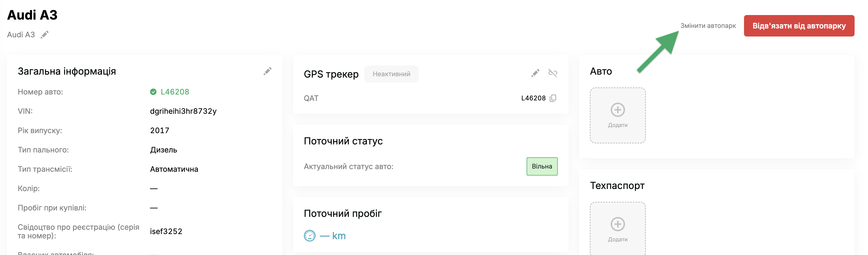The image size is (868, 255).
Task: Click the green verified check by the car number
Action: pyautogui.click(x=153, y=92)
